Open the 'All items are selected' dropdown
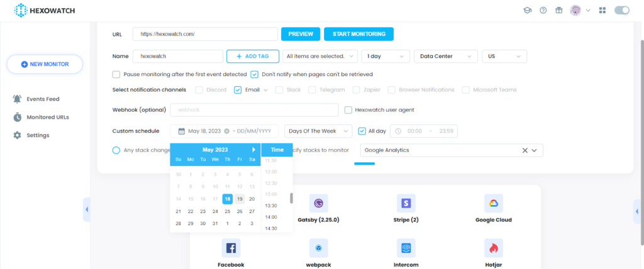The height and width of the screenshot is (269, 644). 320,57
